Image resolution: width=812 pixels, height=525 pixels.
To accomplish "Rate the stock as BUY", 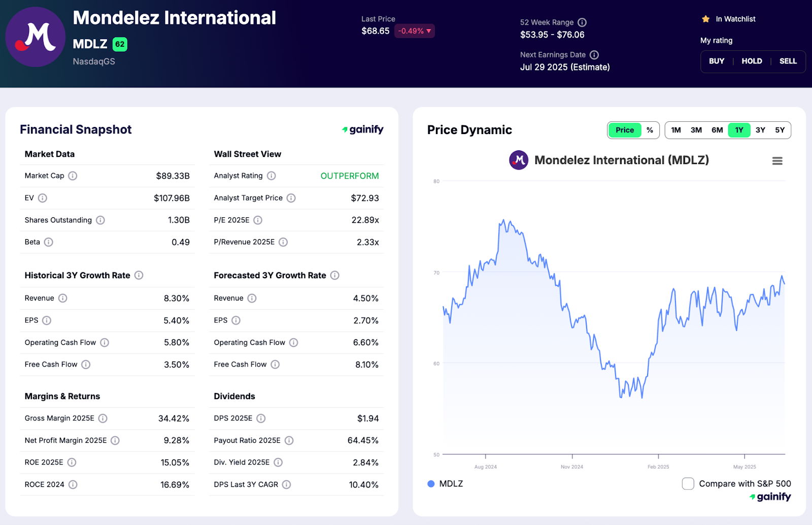I will (x=717, y=61).
